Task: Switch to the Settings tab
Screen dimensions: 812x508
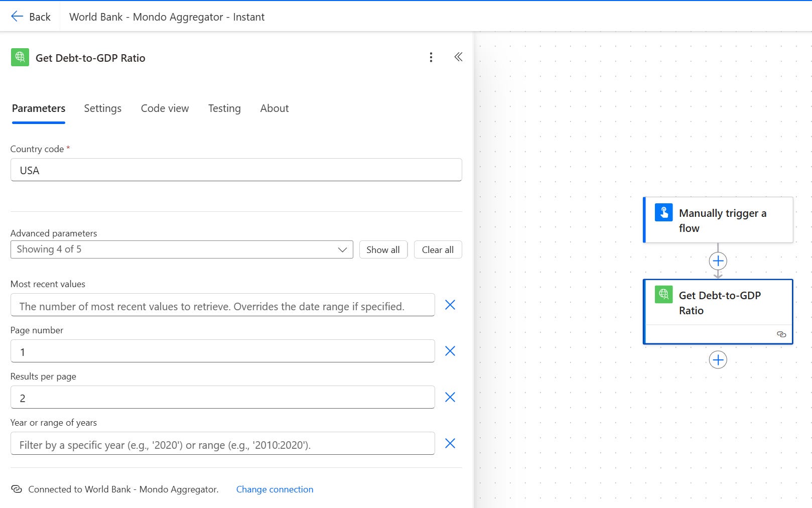Action: pyautogui.click(x=102, y=108)
